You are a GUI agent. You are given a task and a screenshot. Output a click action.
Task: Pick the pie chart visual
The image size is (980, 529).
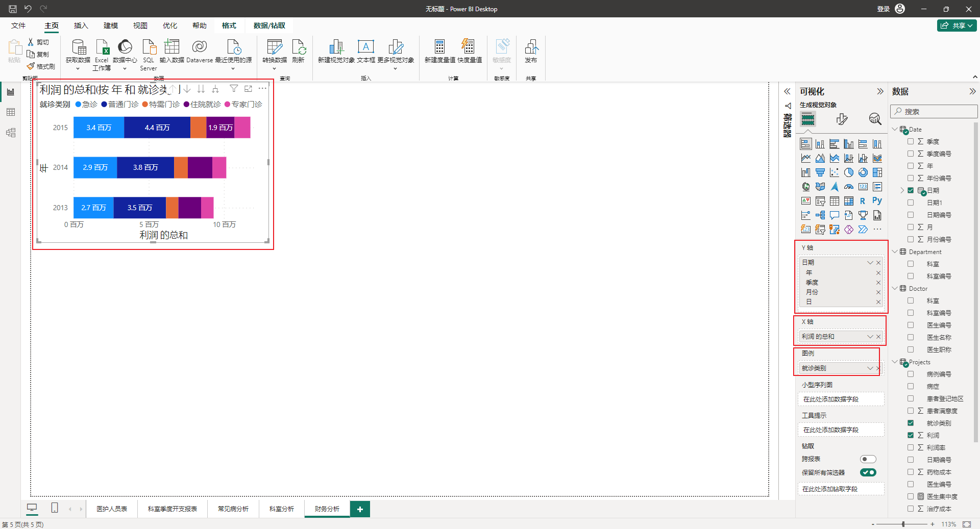click(x=848, y=172)
